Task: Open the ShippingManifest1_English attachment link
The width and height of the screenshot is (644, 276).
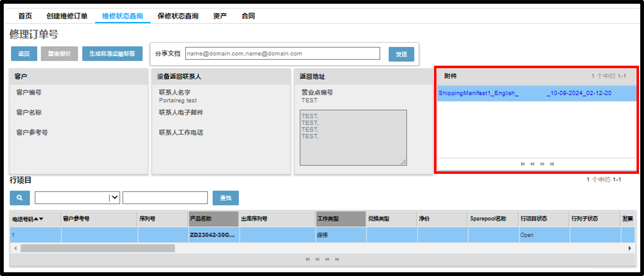Action: pos(525,93)
